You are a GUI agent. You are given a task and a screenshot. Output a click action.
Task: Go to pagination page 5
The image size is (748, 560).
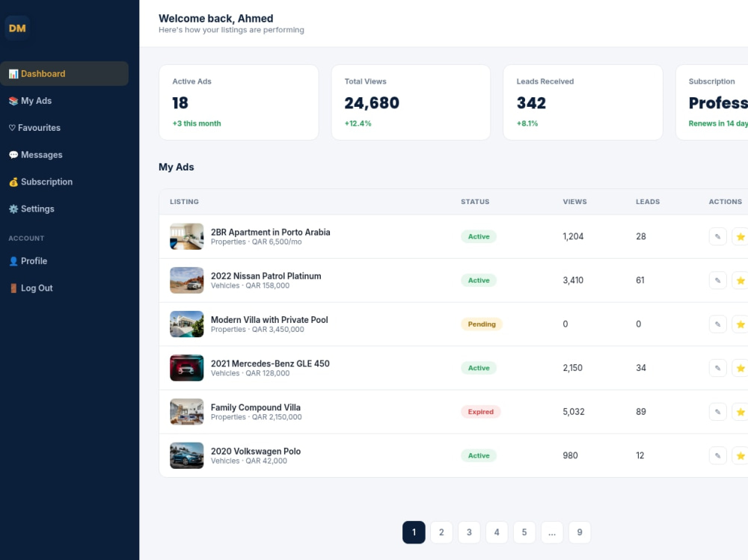coord(524,532)
